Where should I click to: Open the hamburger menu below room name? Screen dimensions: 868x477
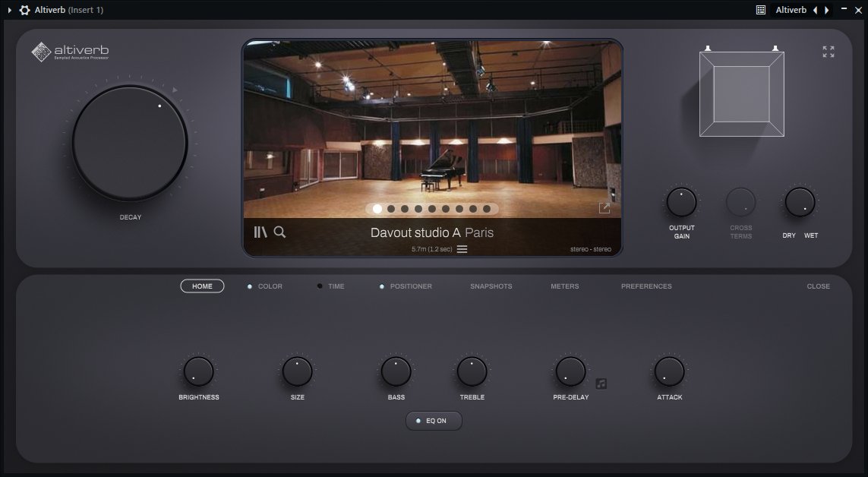point(462,249)
